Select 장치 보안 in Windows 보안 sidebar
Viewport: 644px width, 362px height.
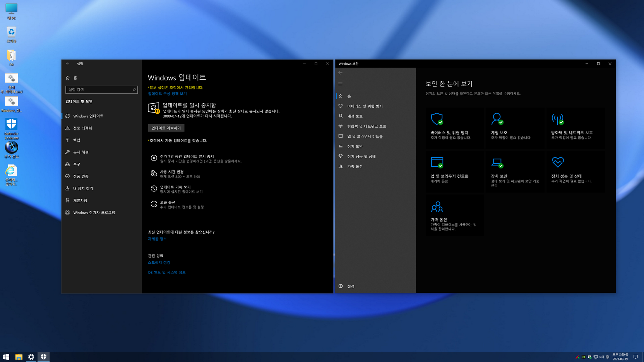pyautogui.click(x=375, y=146)
